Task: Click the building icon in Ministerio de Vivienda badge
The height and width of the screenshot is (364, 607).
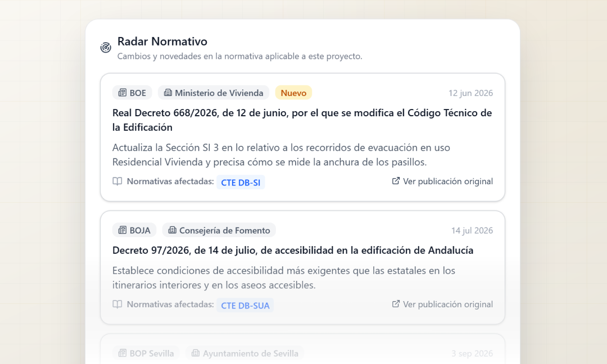Action: click(167, 93)
